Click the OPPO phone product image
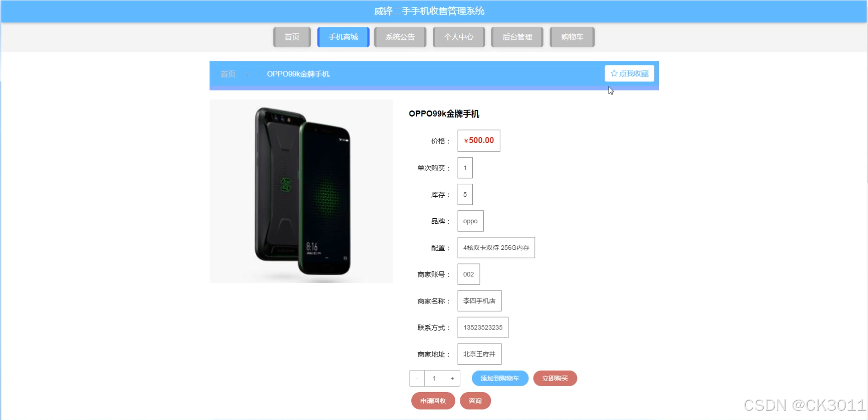Image resolution: width=868 pixels, height=420 pixels. 301,191
